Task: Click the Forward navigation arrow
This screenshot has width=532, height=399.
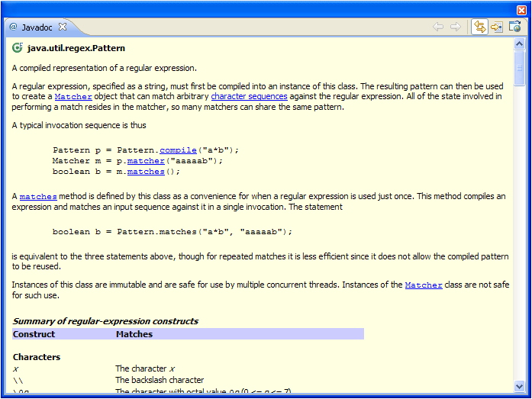Action: [x=455, y=27]
